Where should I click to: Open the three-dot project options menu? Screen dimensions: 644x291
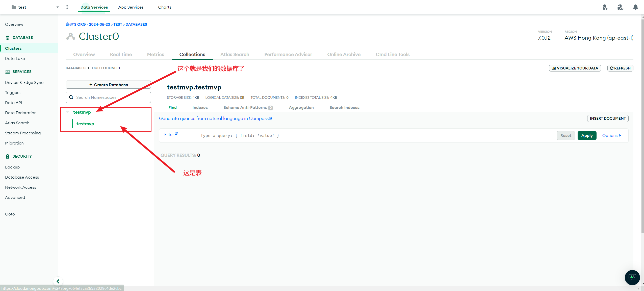click(67, 7)
